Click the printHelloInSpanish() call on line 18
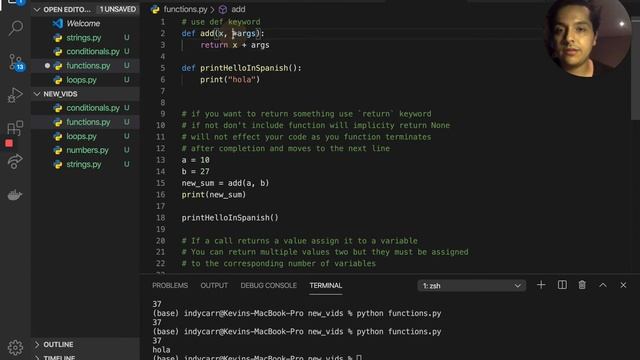This screenshot has width=640, height=360. click(230, 218)
